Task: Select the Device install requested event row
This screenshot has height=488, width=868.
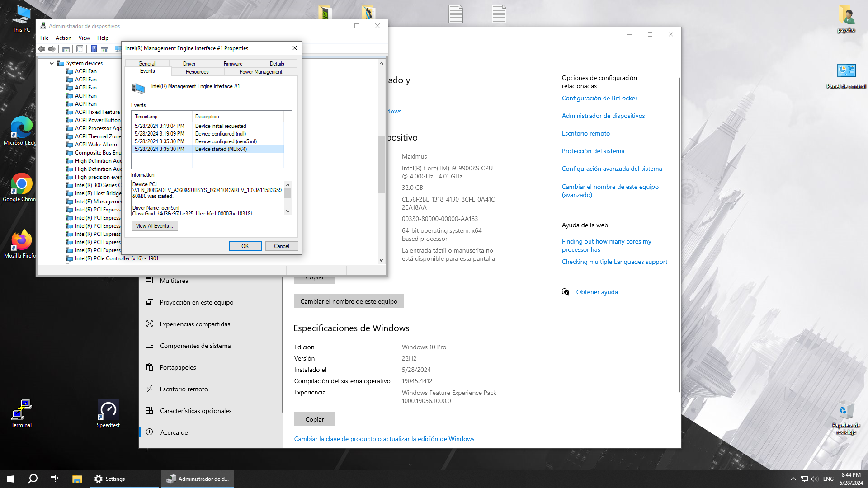Action: (x=208, y=126)
